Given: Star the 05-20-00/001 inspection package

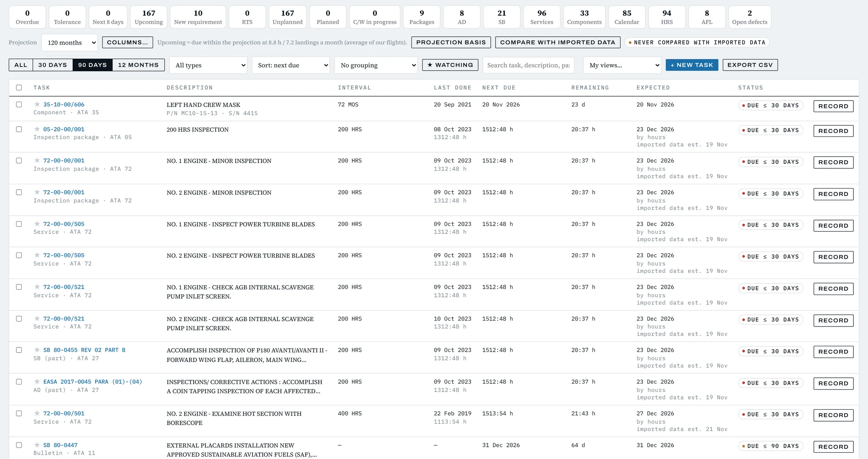Looking at the screenshot, I should pyautogui.click(x=37, y=129).
